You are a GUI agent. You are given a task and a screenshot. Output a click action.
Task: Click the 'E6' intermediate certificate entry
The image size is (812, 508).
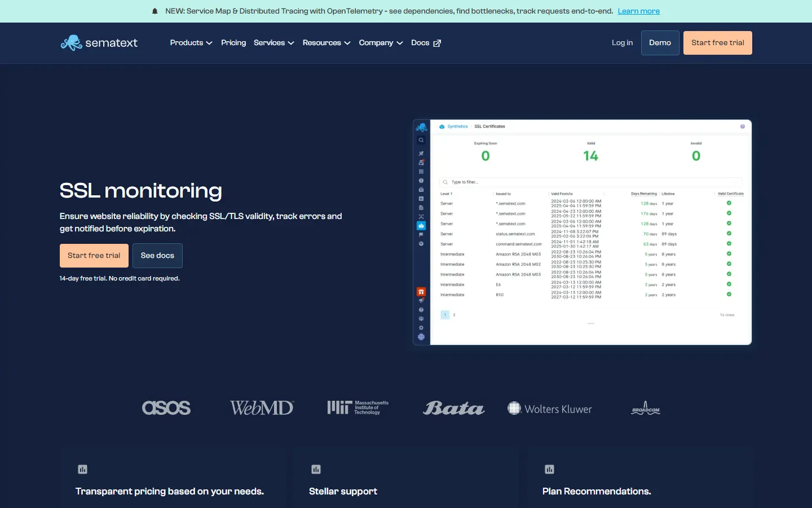click(498, 284)
